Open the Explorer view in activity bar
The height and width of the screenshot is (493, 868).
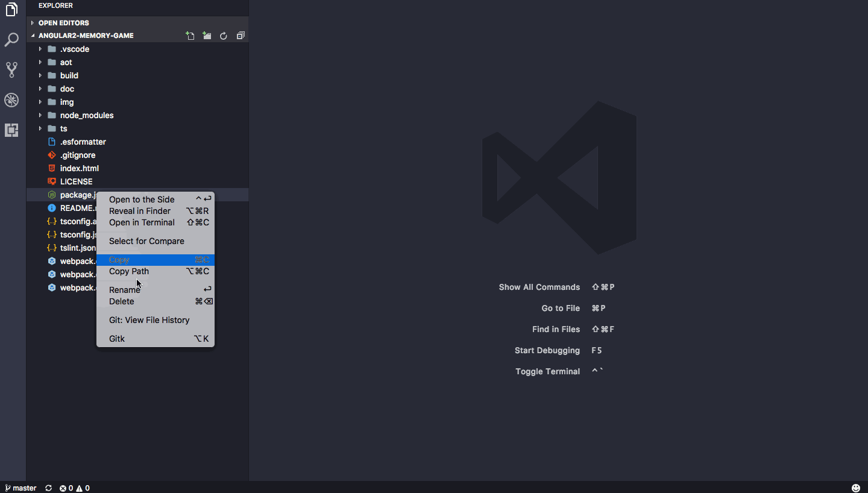tap(11, 10)
